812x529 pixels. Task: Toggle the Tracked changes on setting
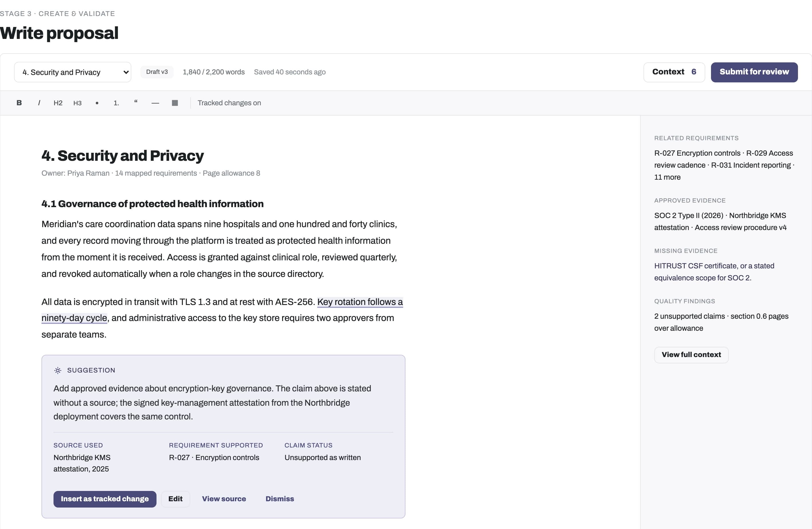pos(229,103)
